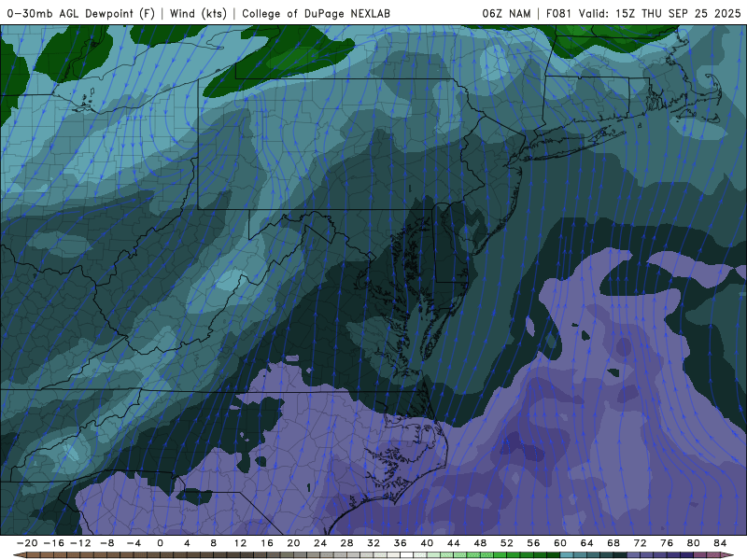Click the '0-30mb AGL Dewpoint (F)' title text
Image resolution: width=747 pixels, height=560 pixels.
click(80, 13)
